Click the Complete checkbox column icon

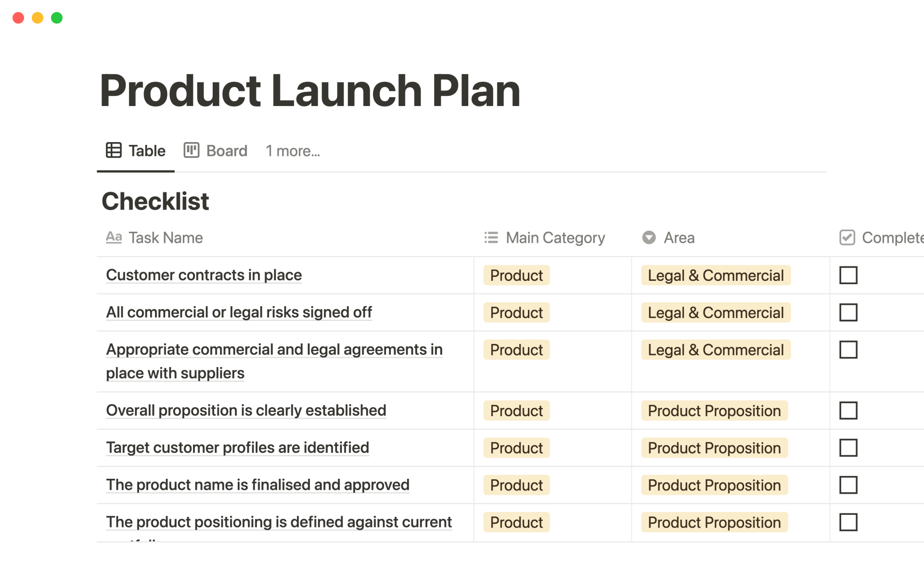847,237
